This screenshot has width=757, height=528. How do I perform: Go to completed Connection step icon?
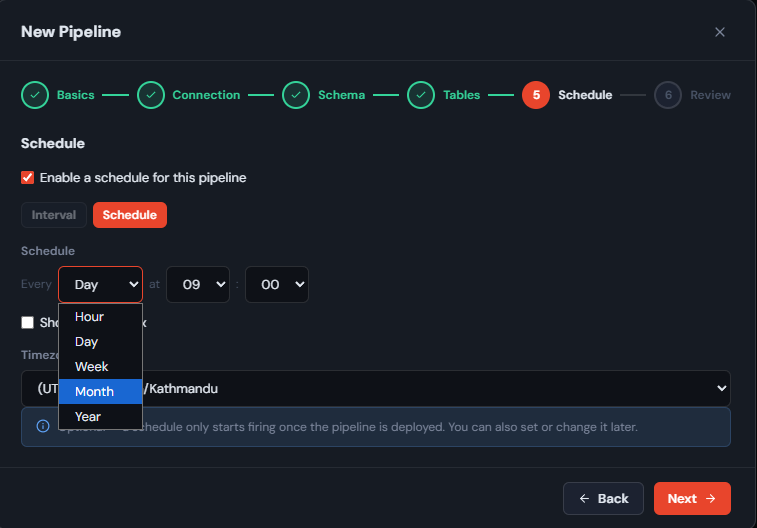click(151, 95)
